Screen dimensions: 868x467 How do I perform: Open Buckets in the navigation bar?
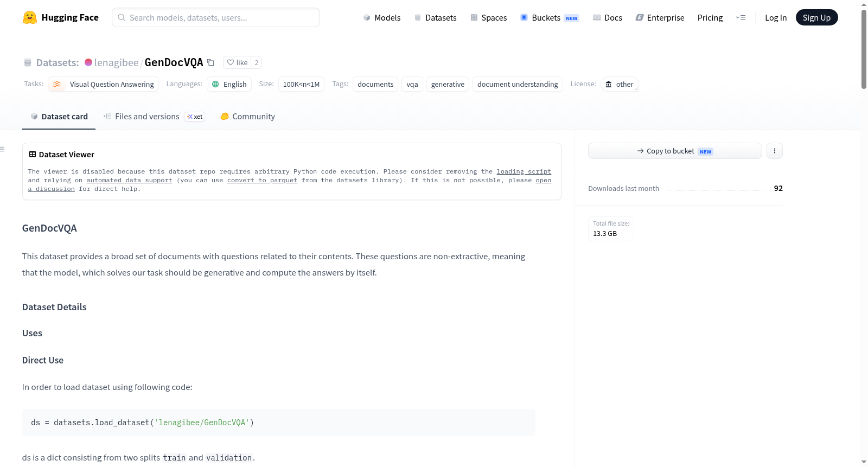pos(550,17)
